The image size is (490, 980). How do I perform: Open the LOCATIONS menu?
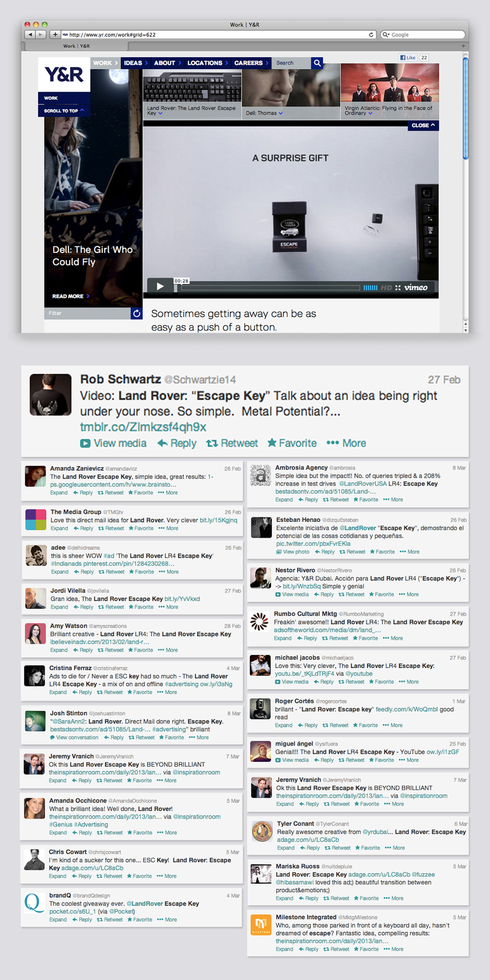pyautogui.click(x=207, y=63)
